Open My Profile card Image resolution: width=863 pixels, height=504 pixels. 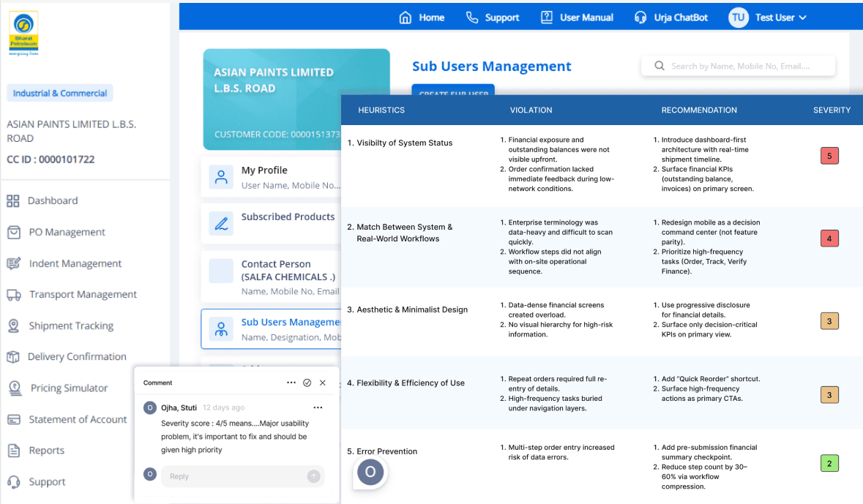click(x=272, y=177)
